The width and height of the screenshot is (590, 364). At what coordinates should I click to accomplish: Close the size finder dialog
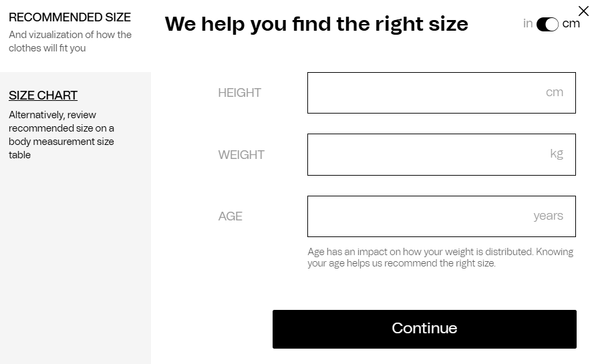[x=583, y=11]
